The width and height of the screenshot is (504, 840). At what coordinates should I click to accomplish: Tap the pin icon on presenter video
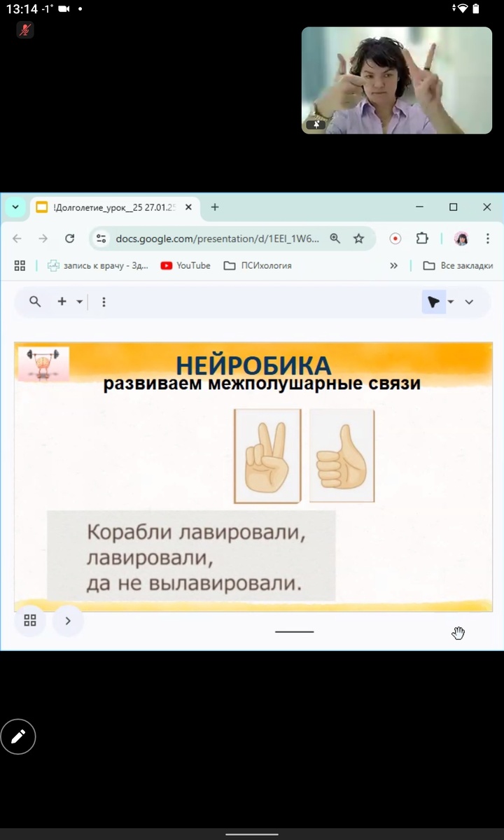pyautogui.click(x=316, y=125)
